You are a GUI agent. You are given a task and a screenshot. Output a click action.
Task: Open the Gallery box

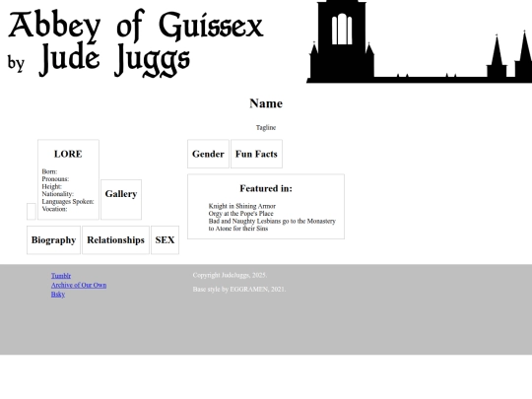pos(121,199)
